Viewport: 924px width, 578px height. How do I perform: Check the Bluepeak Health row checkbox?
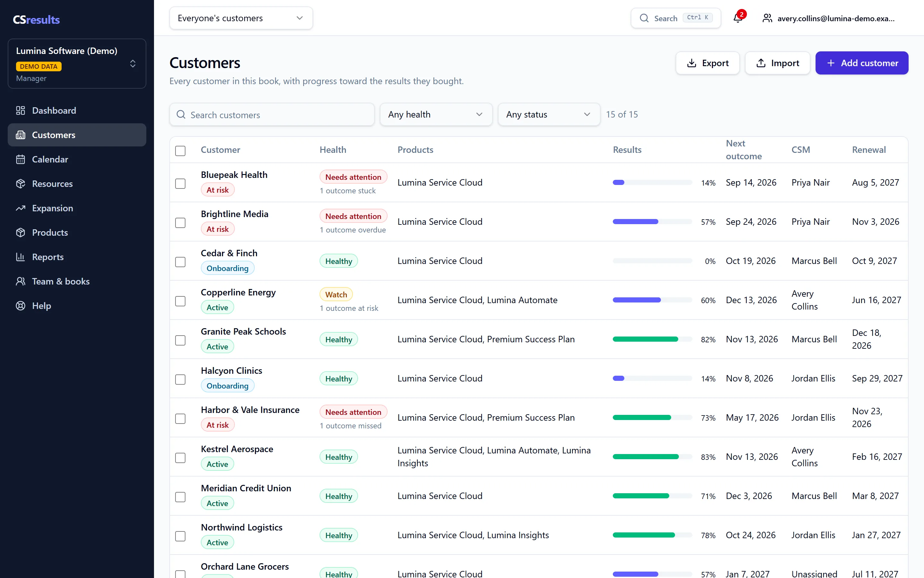(180, 183)
